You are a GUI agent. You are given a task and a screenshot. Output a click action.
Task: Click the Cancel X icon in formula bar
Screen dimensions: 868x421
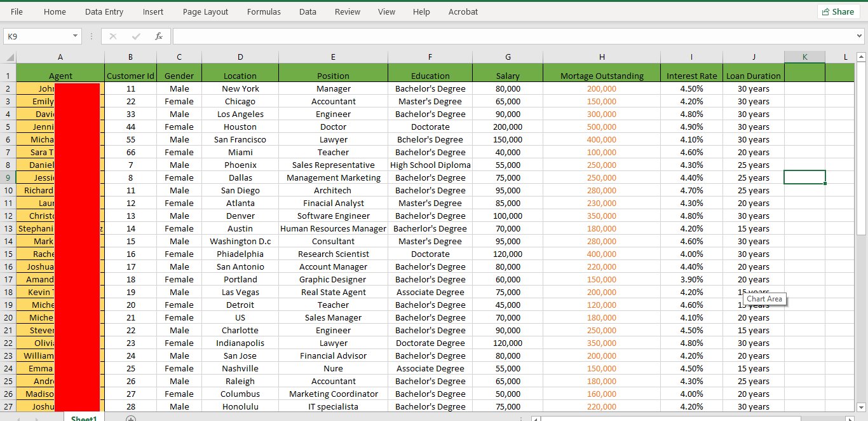pos(113,36)
